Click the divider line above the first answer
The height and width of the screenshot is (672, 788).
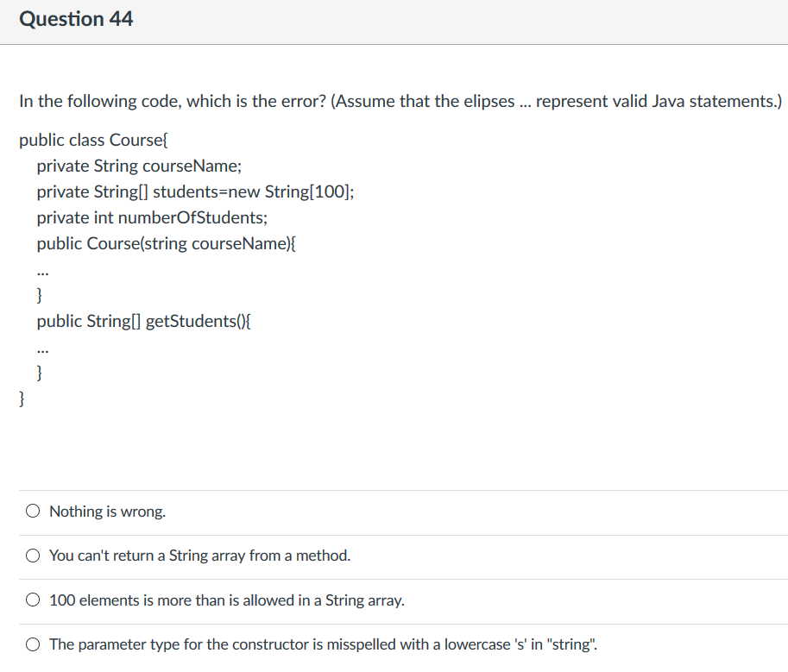pyautogui.click(x=394, y=489)
